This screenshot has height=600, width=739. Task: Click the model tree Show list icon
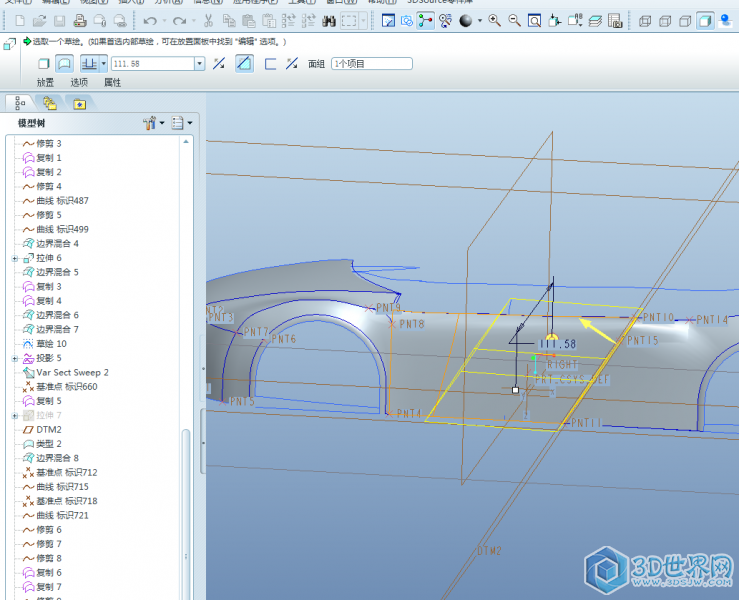(x=177, y=123)
